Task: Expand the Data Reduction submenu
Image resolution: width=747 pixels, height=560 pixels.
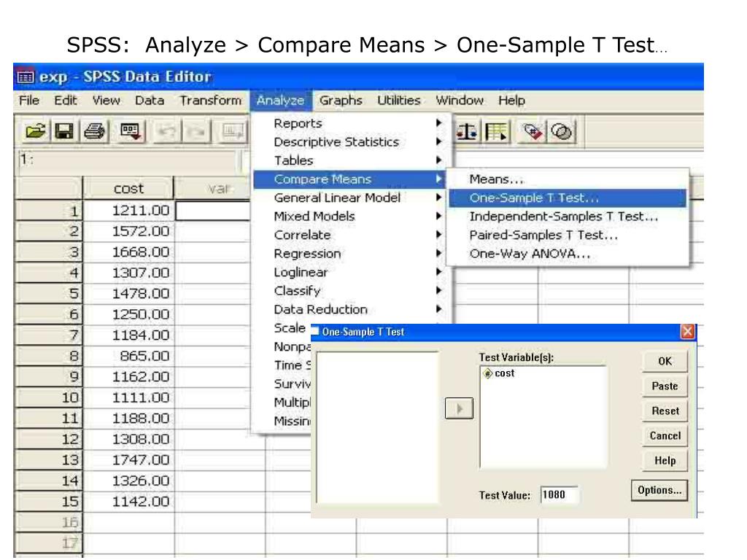Action: coord(352,309)
